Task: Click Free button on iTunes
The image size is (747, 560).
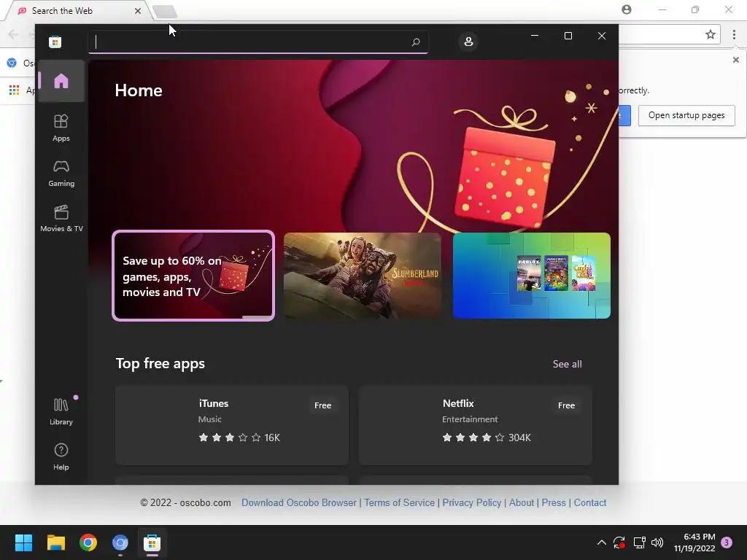Action: pyautogui.click(x=322, y=405)
